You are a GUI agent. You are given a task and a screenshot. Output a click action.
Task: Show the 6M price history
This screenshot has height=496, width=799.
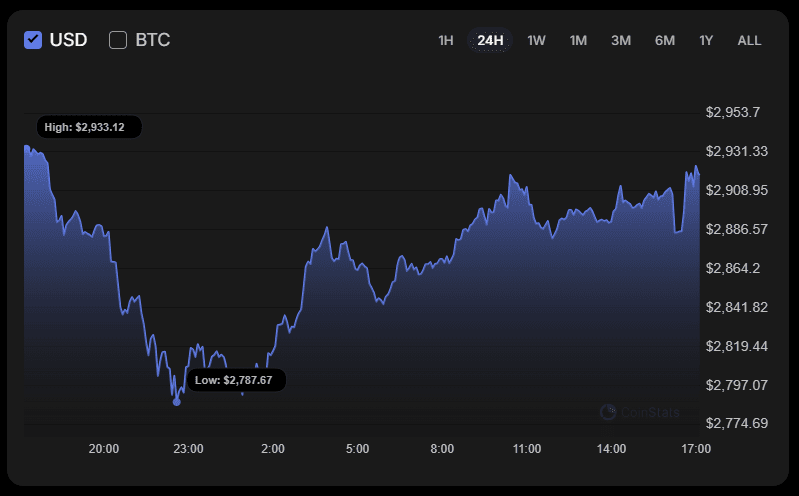coord(665,40)
